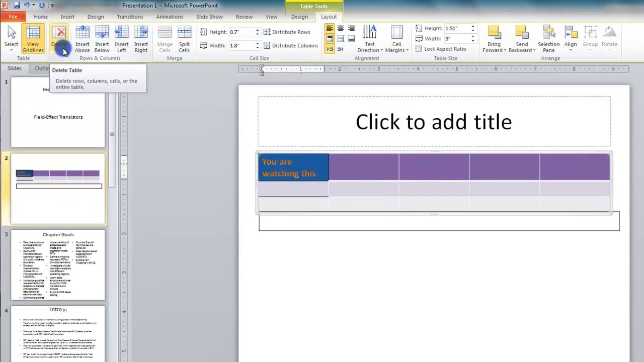
Task: Increase table Height with the up stepper
Action: [x=473, y=26]
